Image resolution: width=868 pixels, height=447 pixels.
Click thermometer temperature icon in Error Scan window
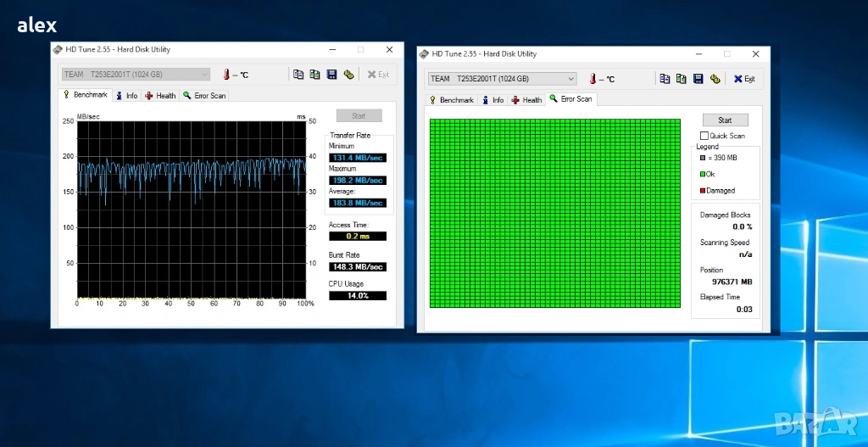(592, 79)
